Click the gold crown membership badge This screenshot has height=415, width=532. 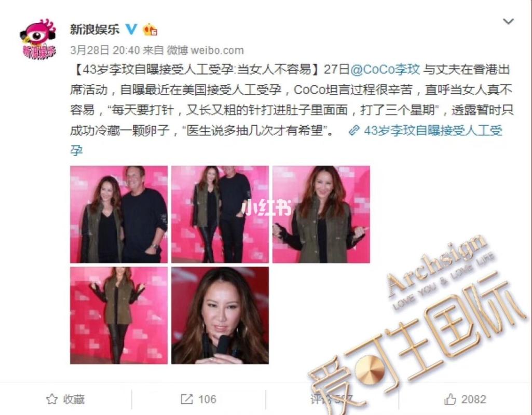coord(149,30)
